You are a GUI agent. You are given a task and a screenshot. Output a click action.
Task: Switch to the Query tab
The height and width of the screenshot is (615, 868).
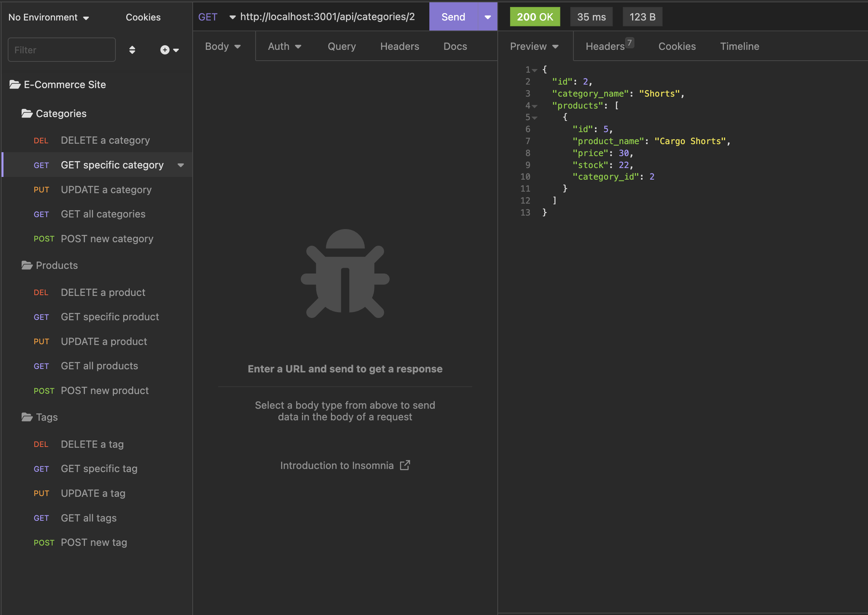click(341, 46)
